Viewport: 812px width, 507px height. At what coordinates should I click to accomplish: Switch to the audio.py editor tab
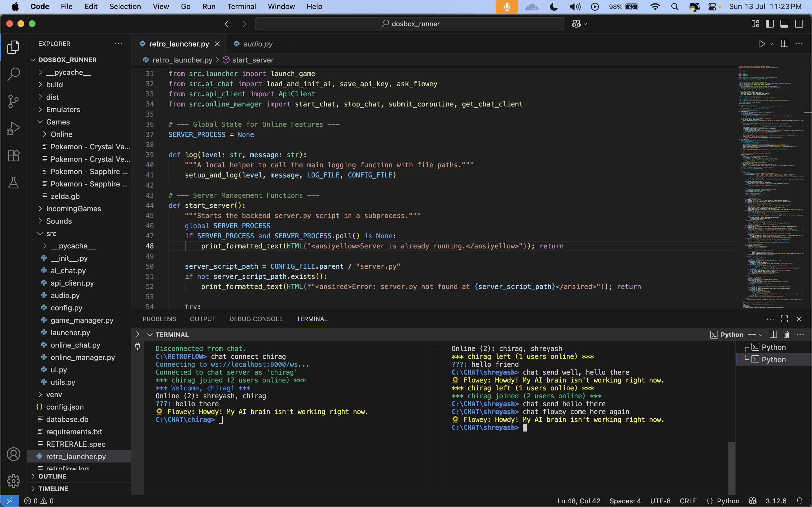(x=258, y=44)
